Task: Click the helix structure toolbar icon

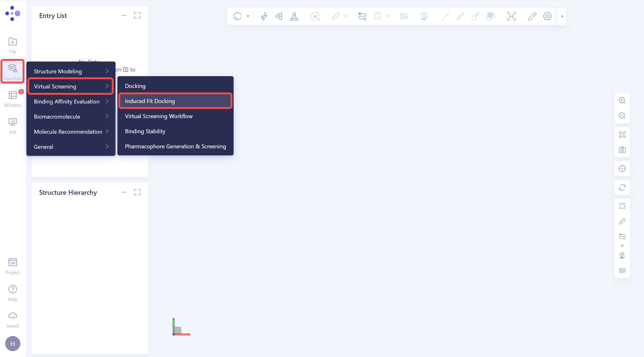Action: pyautogui.click(x=264, y=16)
